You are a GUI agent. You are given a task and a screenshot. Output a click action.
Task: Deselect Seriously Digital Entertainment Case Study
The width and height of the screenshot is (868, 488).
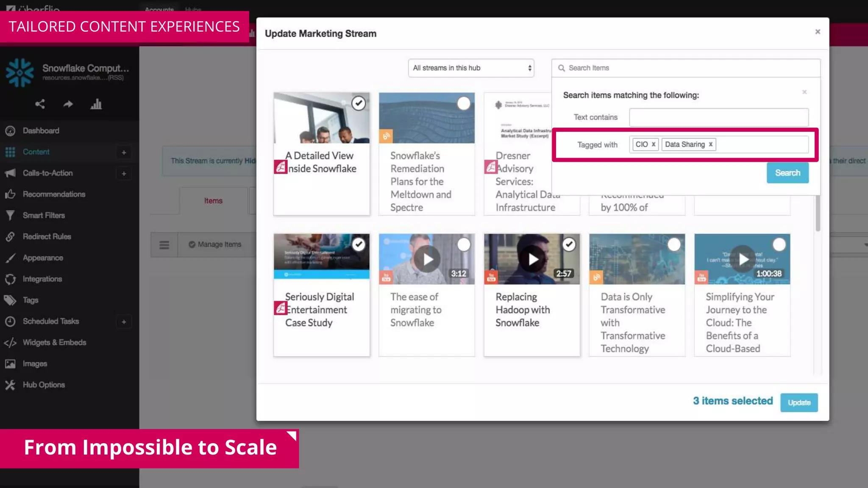tap(359, 244)
